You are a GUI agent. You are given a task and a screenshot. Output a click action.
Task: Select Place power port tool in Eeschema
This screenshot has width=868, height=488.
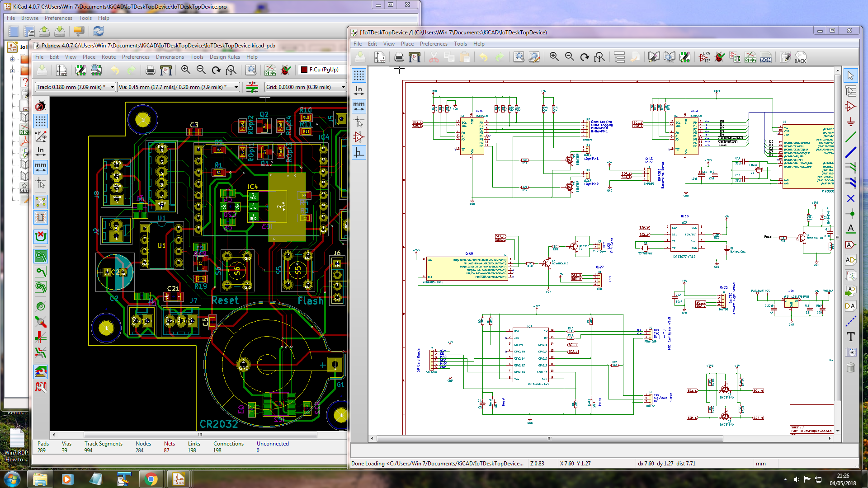[x=850, y=122]
